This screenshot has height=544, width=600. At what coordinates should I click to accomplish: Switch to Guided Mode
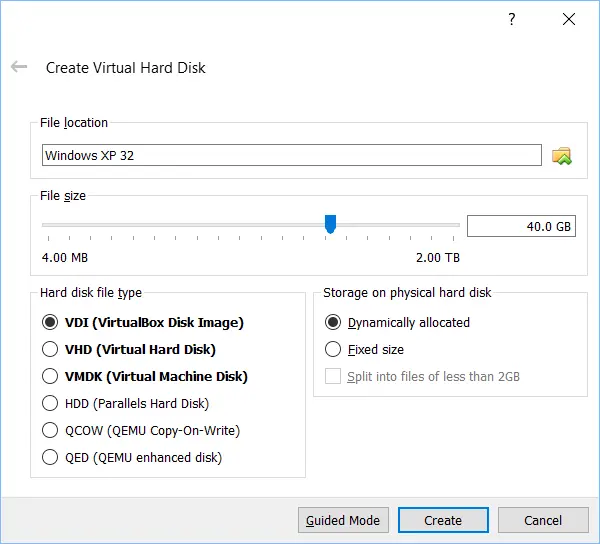pyautogui.click(x=343, y=520)
